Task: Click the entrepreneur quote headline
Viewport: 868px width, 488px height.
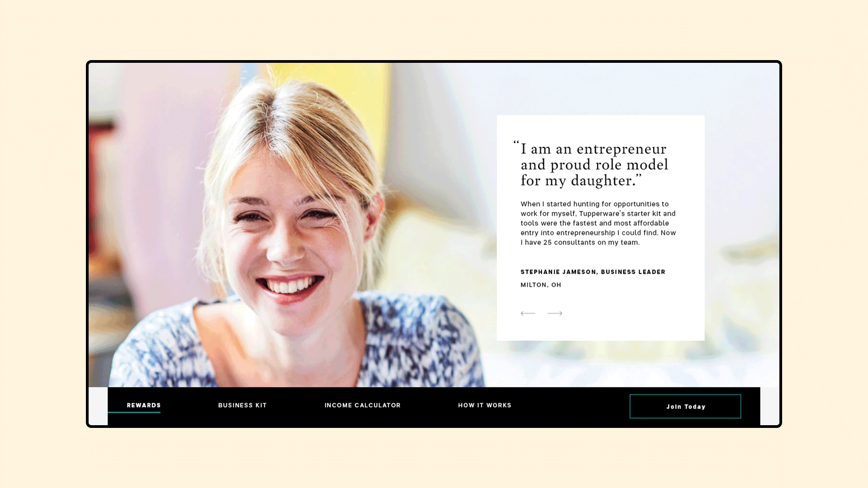Action: coord(591,164)
